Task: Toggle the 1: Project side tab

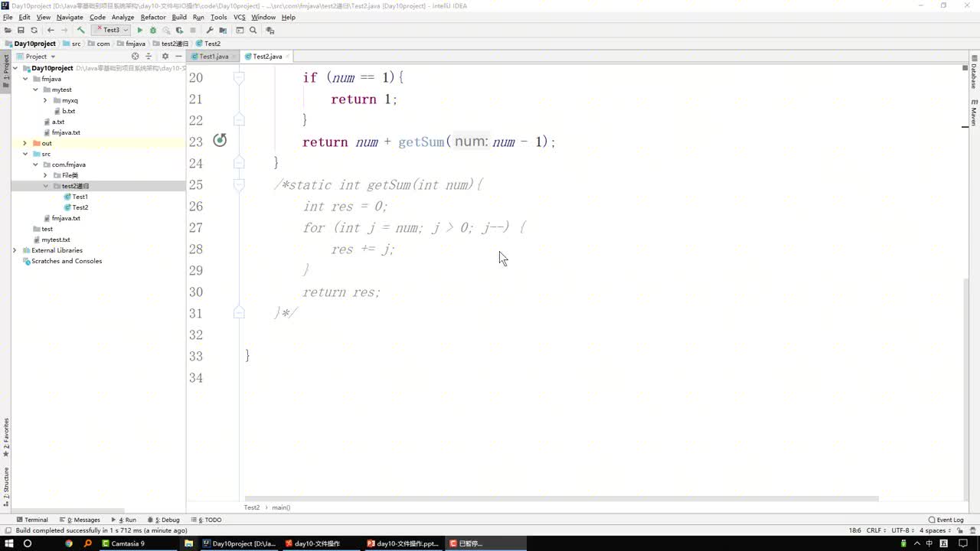Action: pyautogui.click(x=5, y=70)
